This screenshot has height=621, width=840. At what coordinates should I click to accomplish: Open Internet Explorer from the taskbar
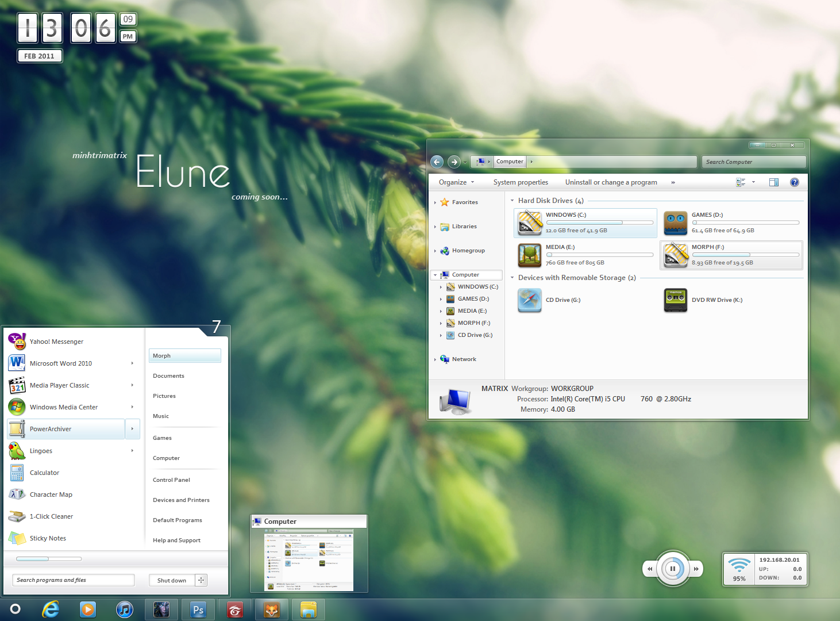click(x=51, y=609)
